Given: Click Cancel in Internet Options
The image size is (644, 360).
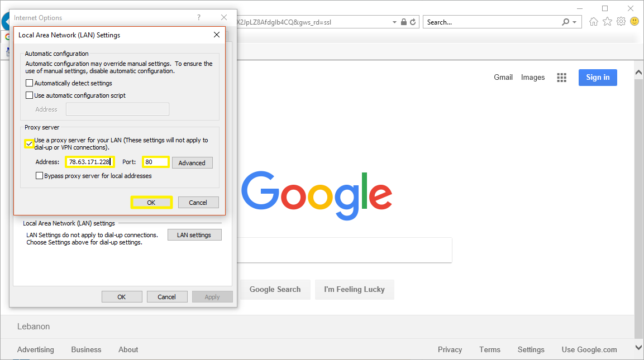Looking at the screenshot, I should point(167,297).
